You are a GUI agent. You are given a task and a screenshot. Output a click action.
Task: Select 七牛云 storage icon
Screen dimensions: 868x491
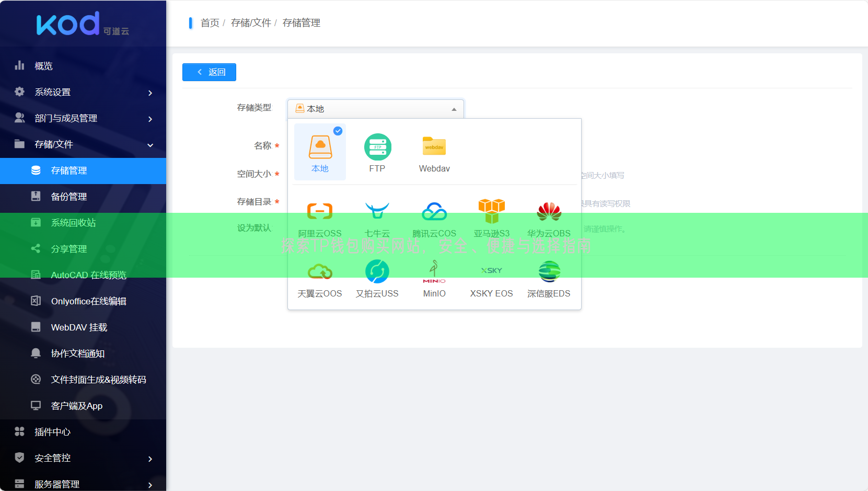point(377,211)
